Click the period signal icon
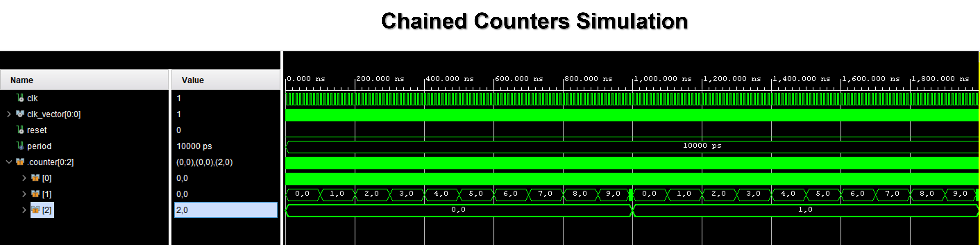 coord(21,146)
